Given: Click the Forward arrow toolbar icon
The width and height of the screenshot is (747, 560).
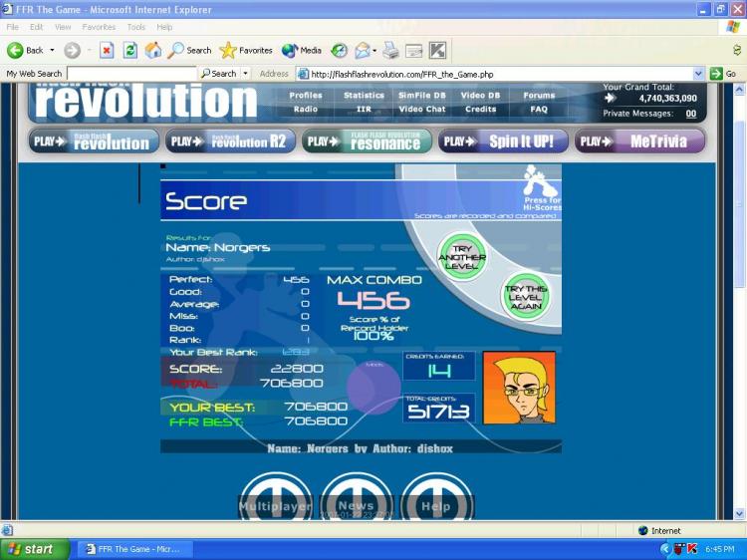Looking at the screenshot, I should [72, 50].
